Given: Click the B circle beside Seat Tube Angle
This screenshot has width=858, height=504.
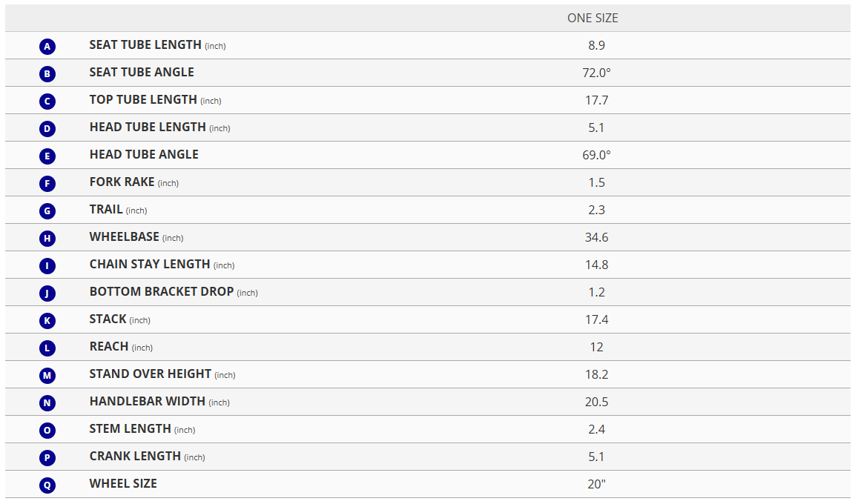Looking at the screenshot, I should pyautogui.click(x=47, y=74).
